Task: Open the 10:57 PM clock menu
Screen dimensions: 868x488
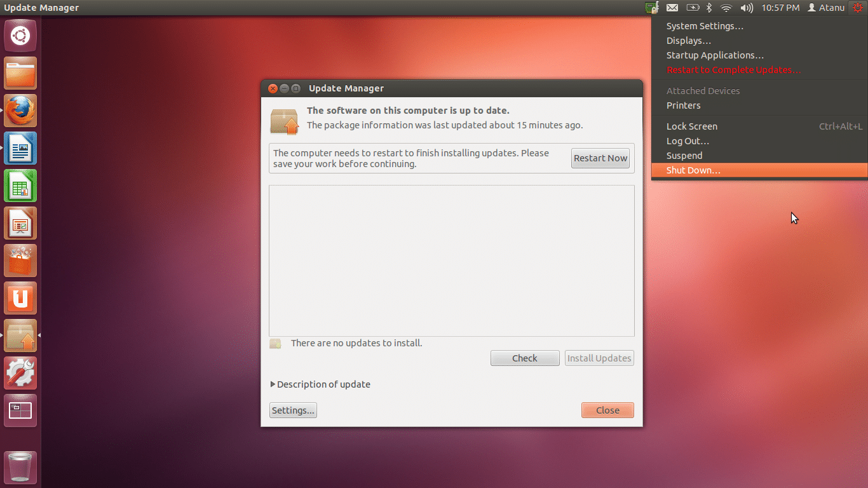Action: pyautogui.click(x=780, y=8)
